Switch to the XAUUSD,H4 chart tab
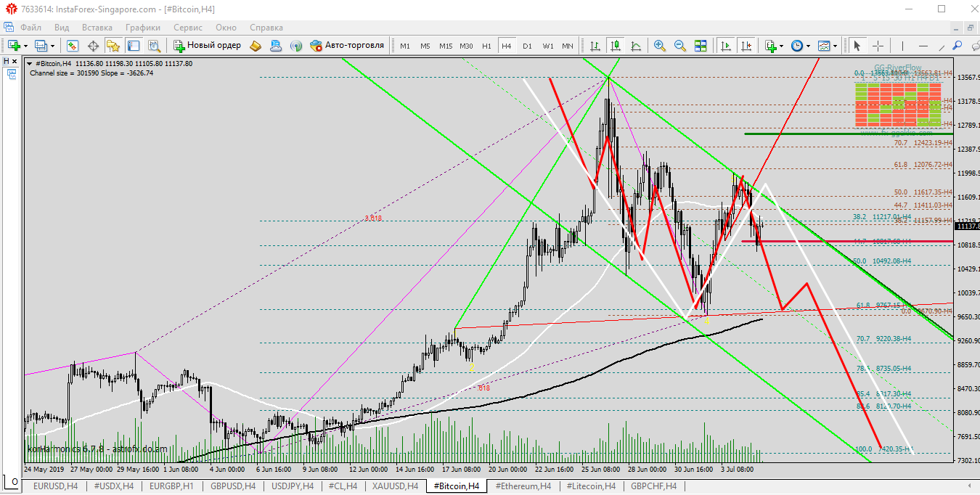 tap(394, 486)
